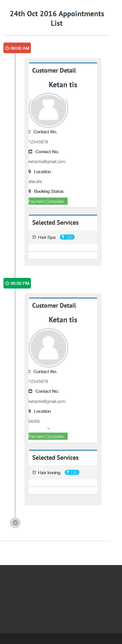Click the ketantis@gmail.com email in the first card

tap(47, 162)
